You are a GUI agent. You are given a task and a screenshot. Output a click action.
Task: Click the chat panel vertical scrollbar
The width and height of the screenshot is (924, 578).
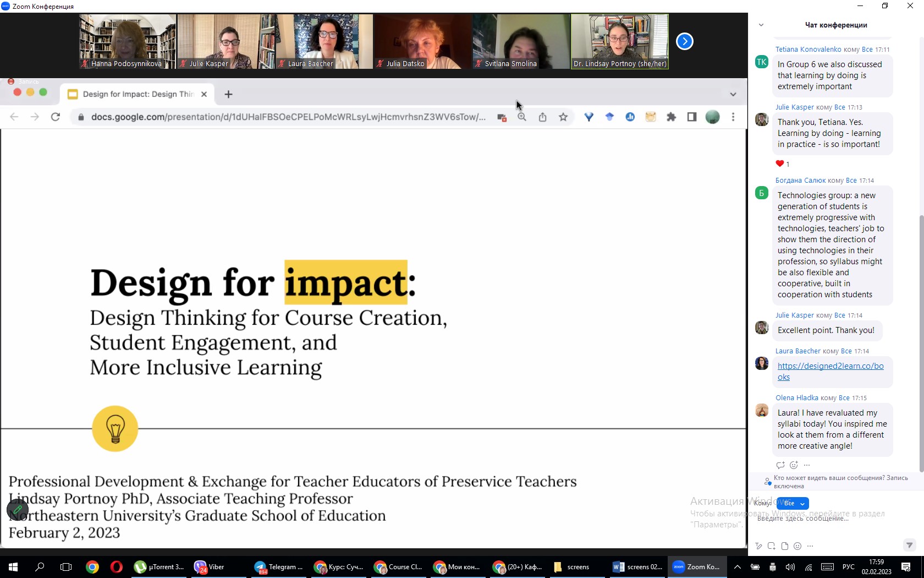(921, 341)
